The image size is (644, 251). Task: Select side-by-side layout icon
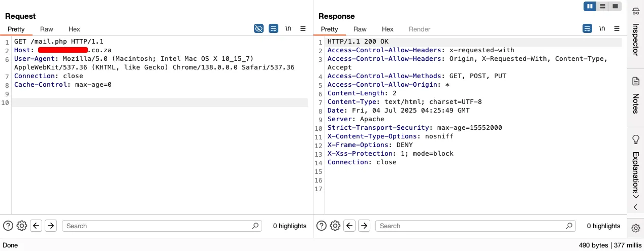[x=590, y=7]
